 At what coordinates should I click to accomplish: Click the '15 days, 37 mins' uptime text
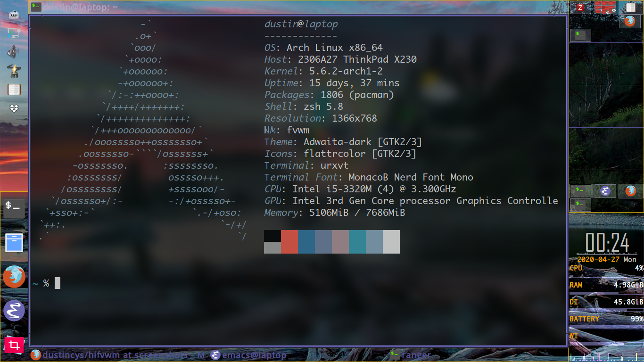pyautogui.click(x=355, y=83)
